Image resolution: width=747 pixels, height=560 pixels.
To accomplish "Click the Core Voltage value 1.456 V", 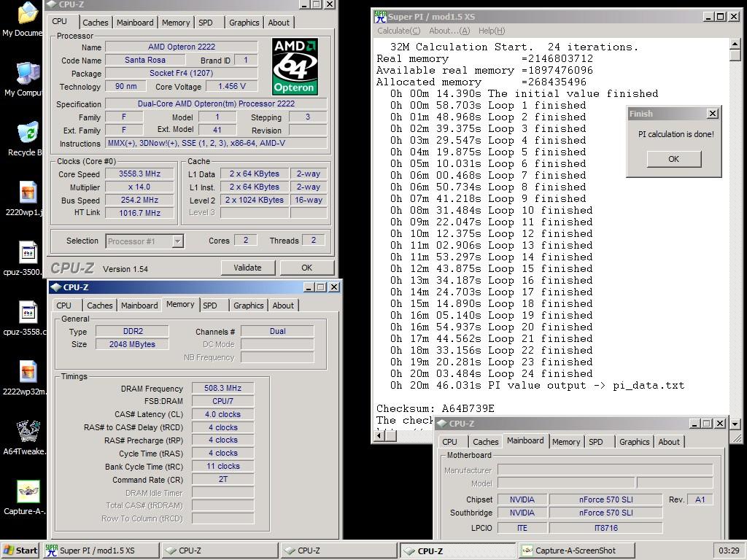I will point(232,86).
